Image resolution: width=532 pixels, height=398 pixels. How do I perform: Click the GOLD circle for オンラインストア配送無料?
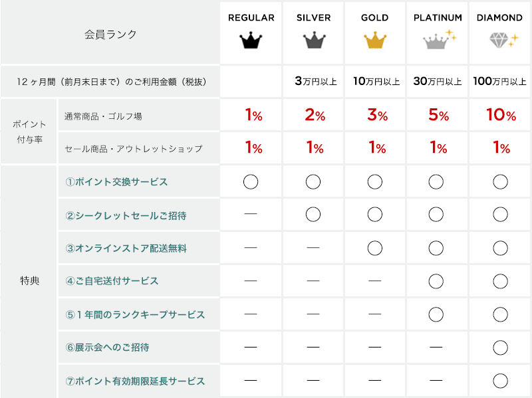[375, 248]
